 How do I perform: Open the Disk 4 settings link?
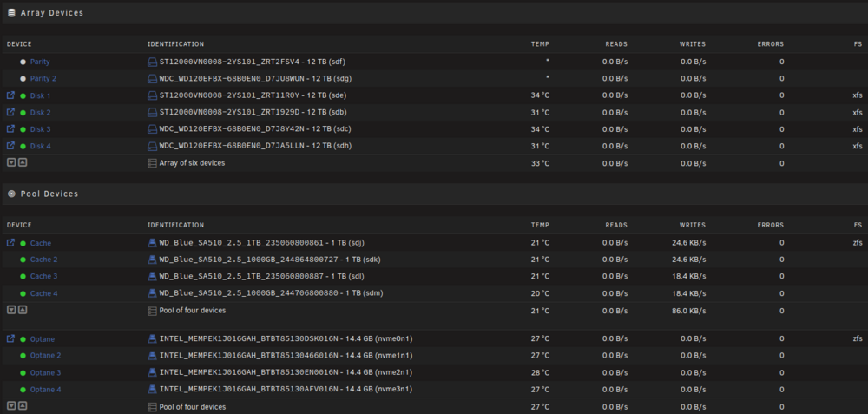coord(41,146)
